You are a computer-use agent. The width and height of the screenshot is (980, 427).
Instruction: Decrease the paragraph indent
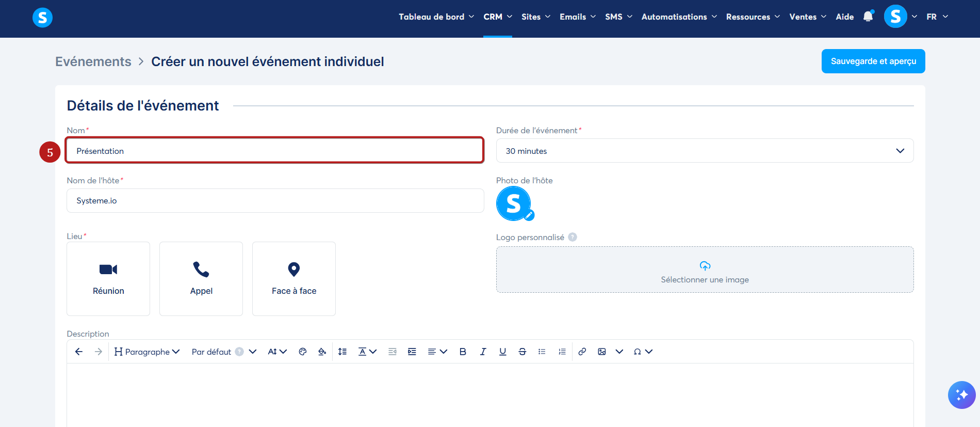[393, 352]
